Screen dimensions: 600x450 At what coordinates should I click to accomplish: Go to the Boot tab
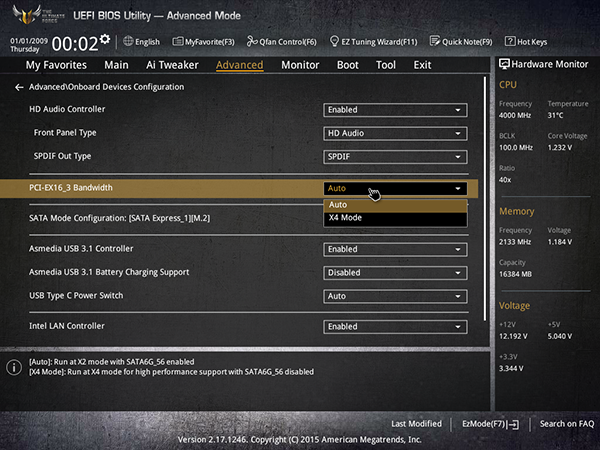point(347,65)
